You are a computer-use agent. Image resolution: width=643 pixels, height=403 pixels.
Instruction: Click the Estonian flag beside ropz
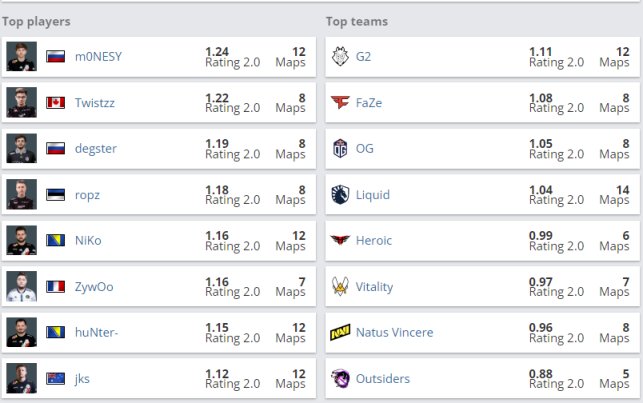click(x=55, y=195)
